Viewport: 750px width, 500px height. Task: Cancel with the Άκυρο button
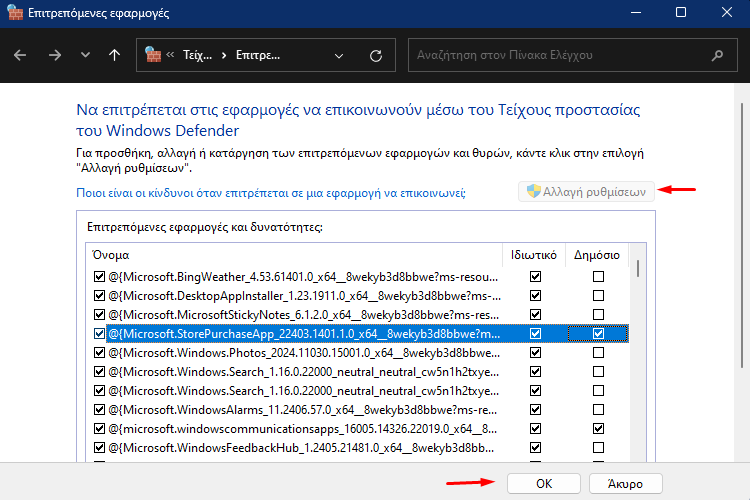coord(626,484)
